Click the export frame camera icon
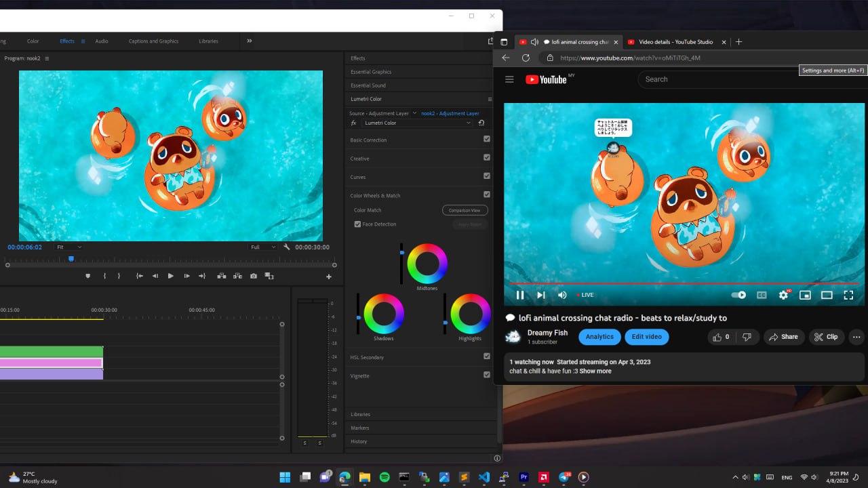868x488 pixels. 253,276
